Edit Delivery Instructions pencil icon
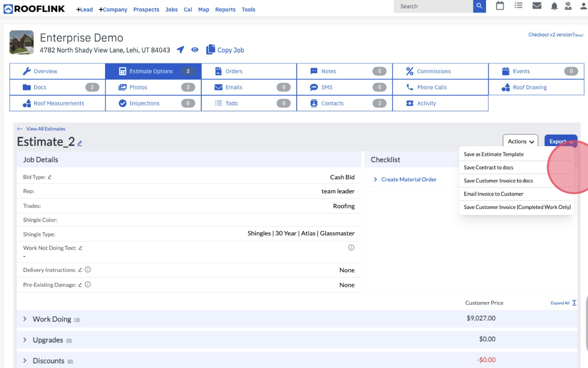588x368 pixels. tap(80, 270)
